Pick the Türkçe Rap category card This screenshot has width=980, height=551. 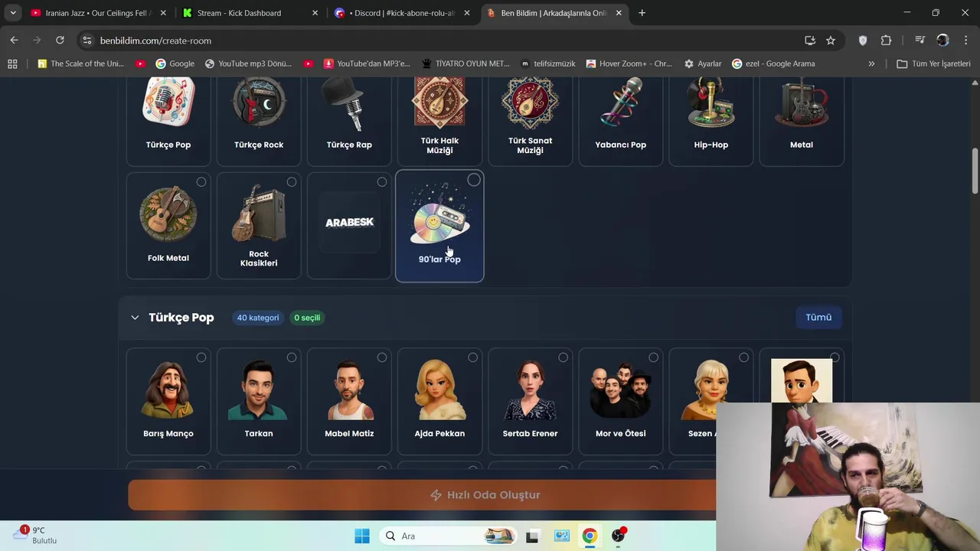pos(349,121)
